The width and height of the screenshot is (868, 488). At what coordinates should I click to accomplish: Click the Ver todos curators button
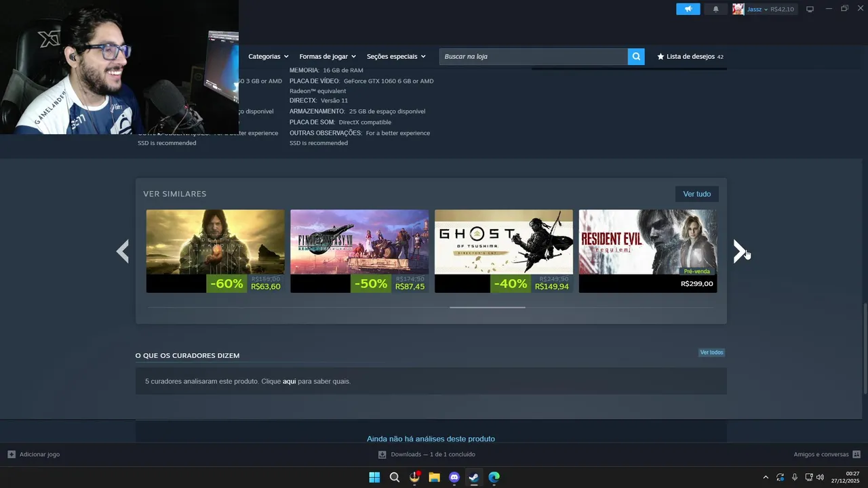[x=711, y=352]
